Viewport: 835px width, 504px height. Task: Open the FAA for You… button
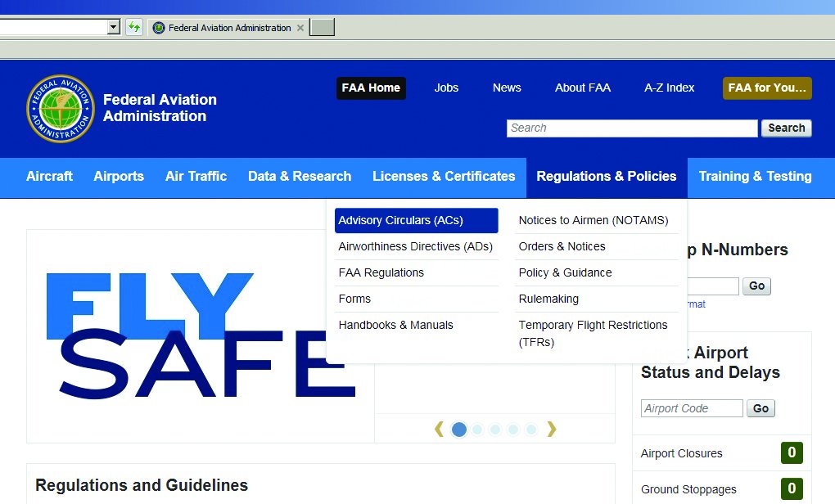[x=767, y=88]
